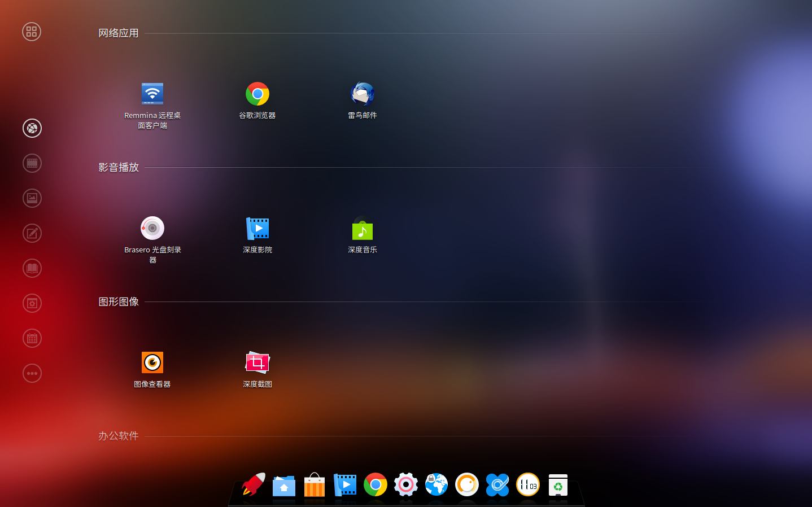Launch Deepin Music (深度音乐)
Viewport: 812px width, 507px height.
[362, 229]
